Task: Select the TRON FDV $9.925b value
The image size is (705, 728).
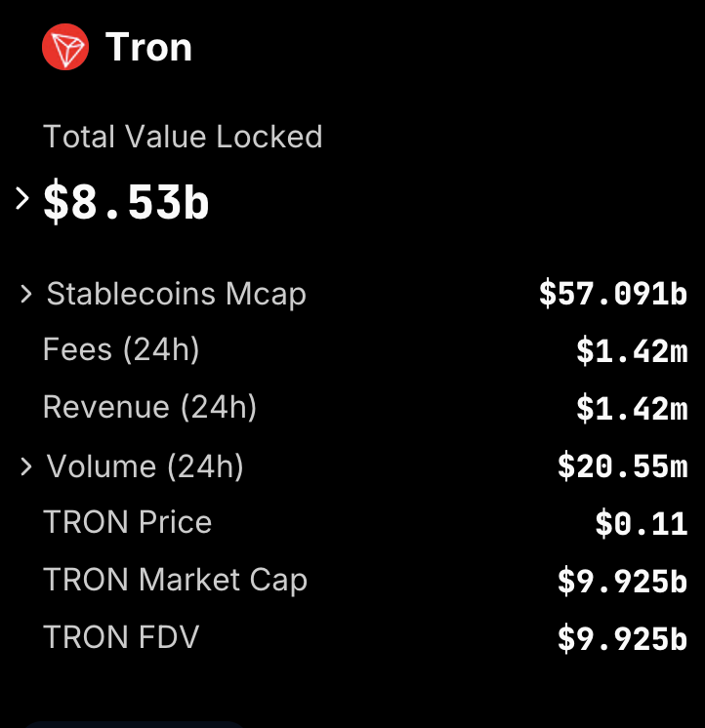Action: 622,639
